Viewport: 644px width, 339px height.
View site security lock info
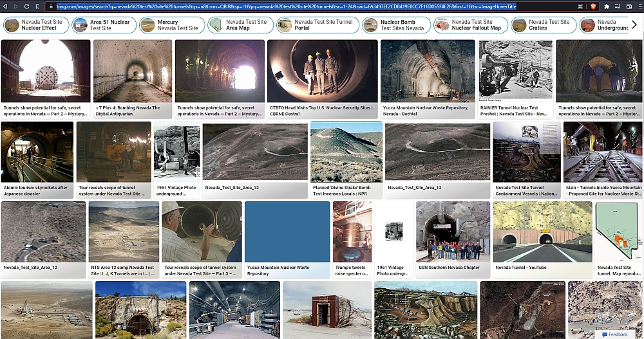tap(51, 6)
